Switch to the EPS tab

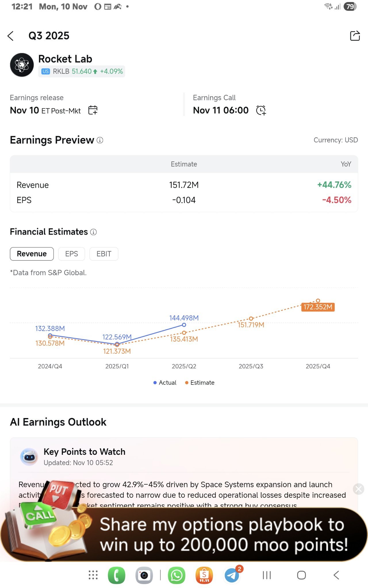[x=72, y=254]
